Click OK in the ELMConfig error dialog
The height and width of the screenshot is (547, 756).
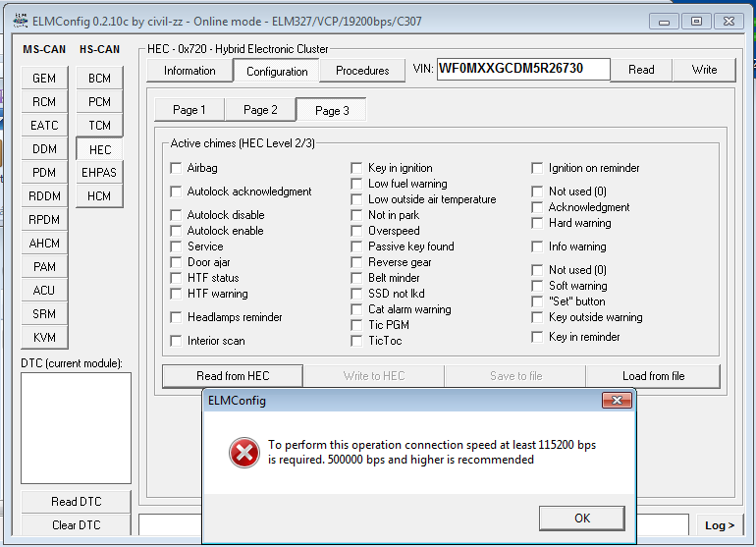[x=582, y=518]
